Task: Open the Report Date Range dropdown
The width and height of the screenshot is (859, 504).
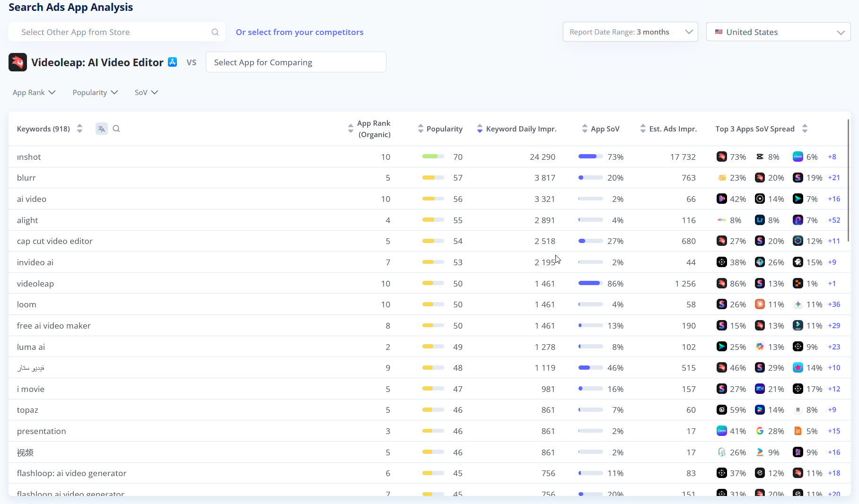Action: (630, 32)
